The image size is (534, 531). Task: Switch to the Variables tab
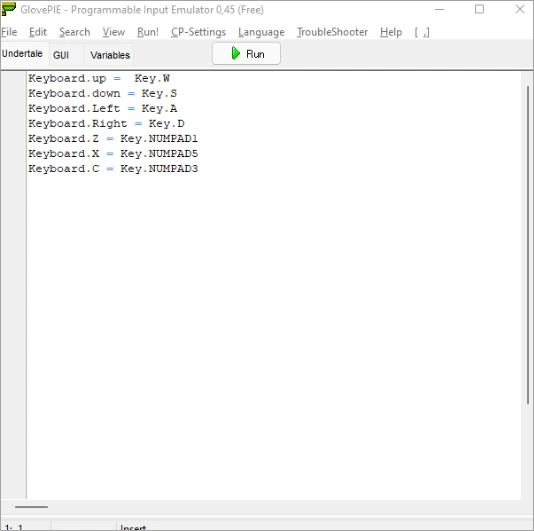click(110, 55)
